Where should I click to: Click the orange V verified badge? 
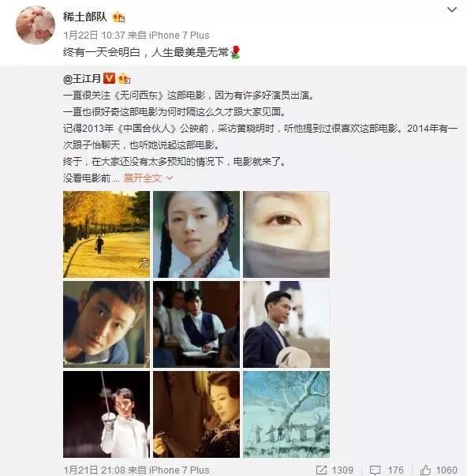click(x=109, y=78)
